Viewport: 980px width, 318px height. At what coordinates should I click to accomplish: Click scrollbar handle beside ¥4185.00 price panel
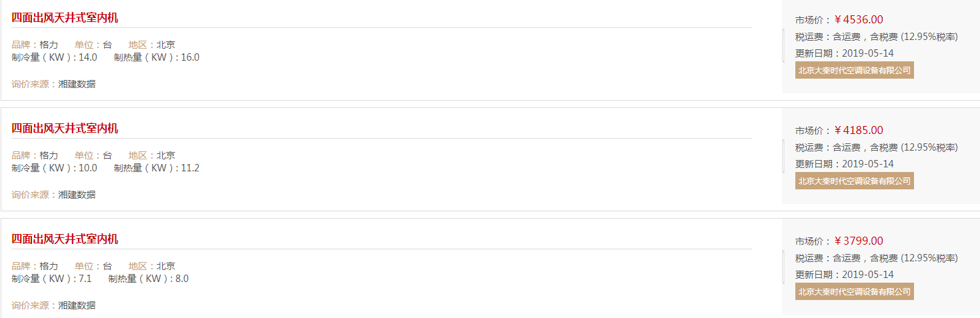pyautogui.click(x=783, y=156)
